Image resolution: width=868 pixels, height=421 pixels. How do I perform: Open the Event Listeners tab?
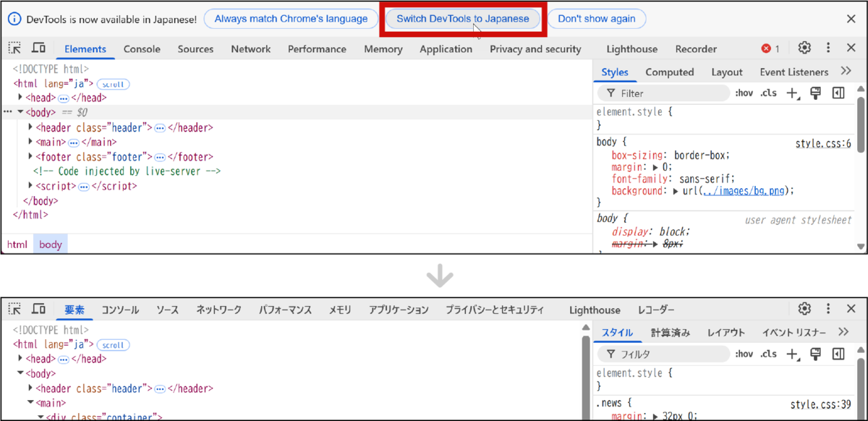tap(794, 72)
